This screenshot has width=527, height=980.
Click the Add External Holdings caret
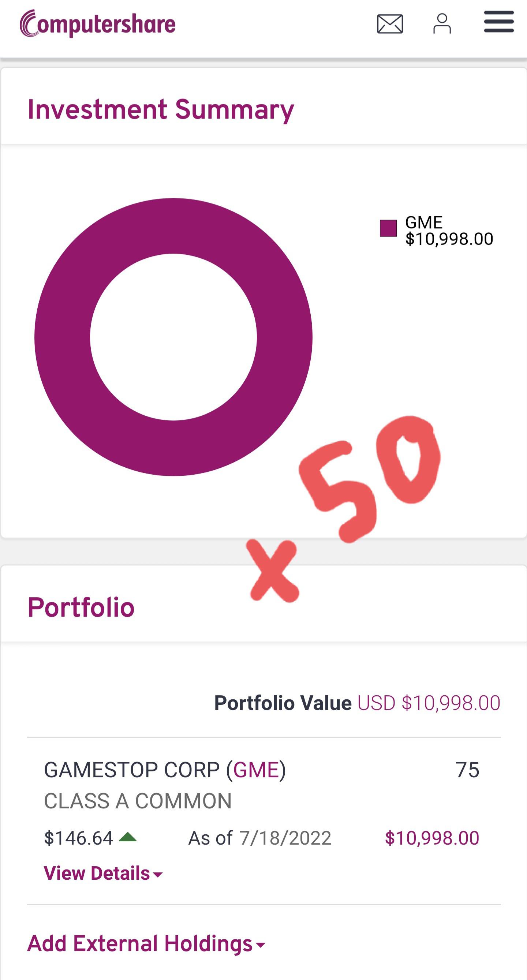[261, 945]
